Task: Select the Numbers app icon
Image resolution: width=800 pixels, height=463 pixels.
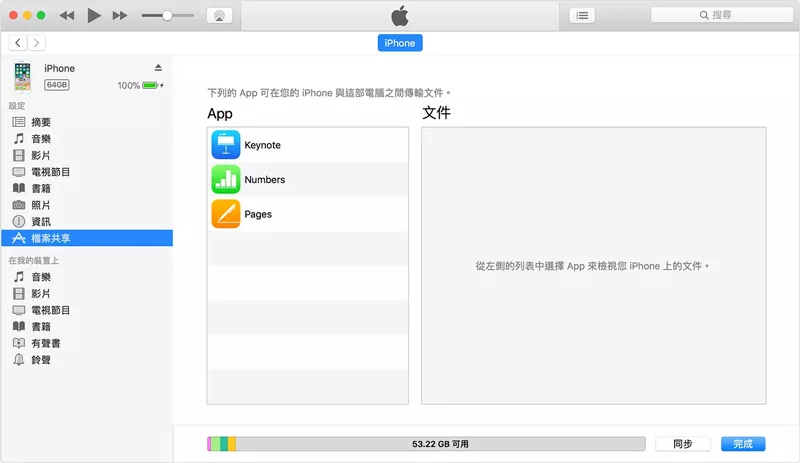Action: [x=226, y=180]
